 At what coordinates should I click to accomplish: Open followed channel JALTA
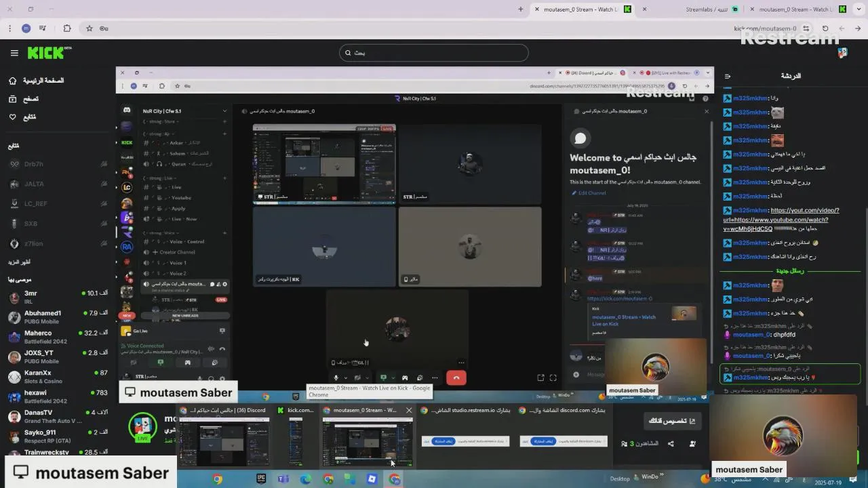(x=58, y=184)
